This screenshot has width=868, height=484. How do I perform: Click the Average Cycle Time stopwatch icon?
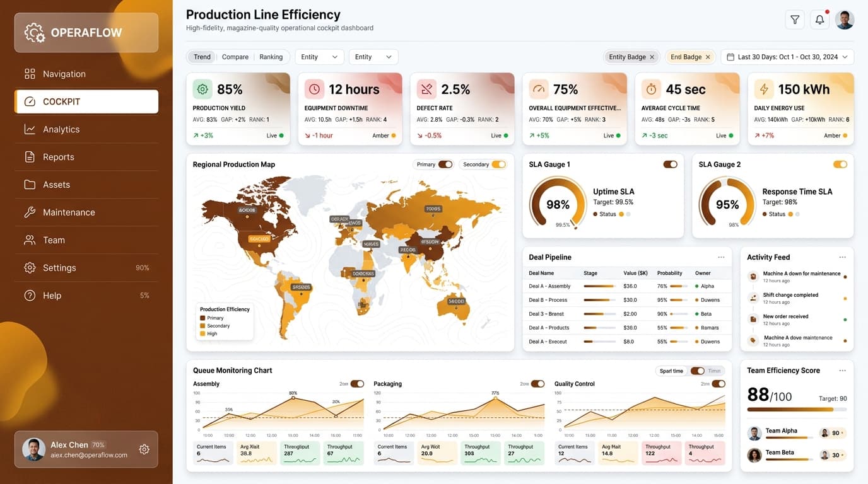651,89
